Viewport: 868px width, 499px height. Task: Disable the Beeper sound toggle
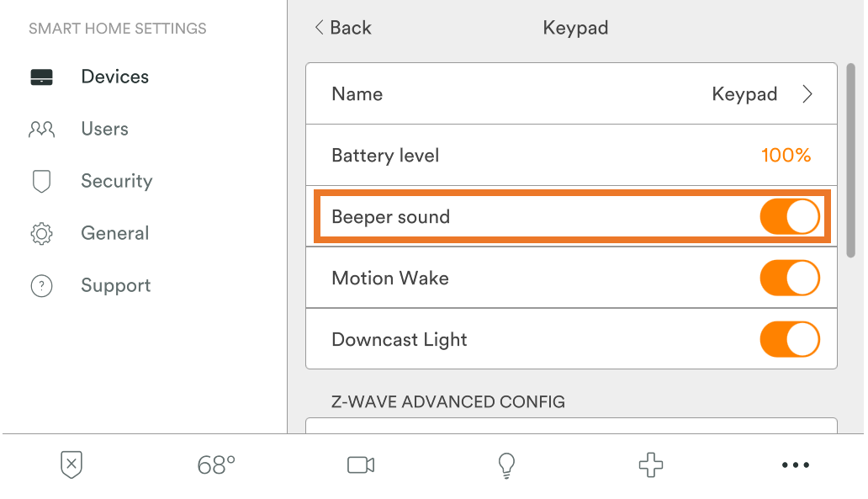(789, 217)
